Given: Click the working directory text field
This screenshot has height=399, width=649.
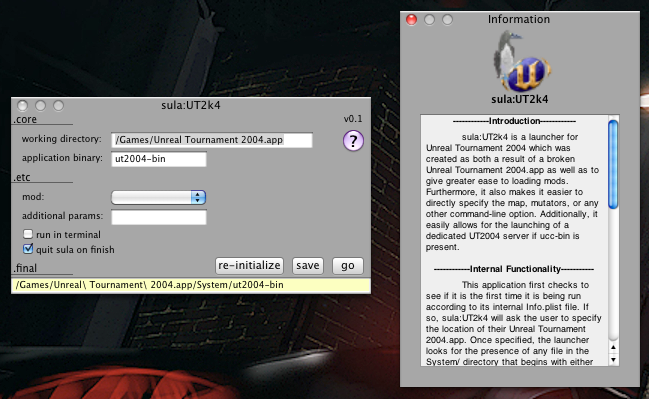Looking at the screenshot, I should pyautogui.click(x=212, y=140).
